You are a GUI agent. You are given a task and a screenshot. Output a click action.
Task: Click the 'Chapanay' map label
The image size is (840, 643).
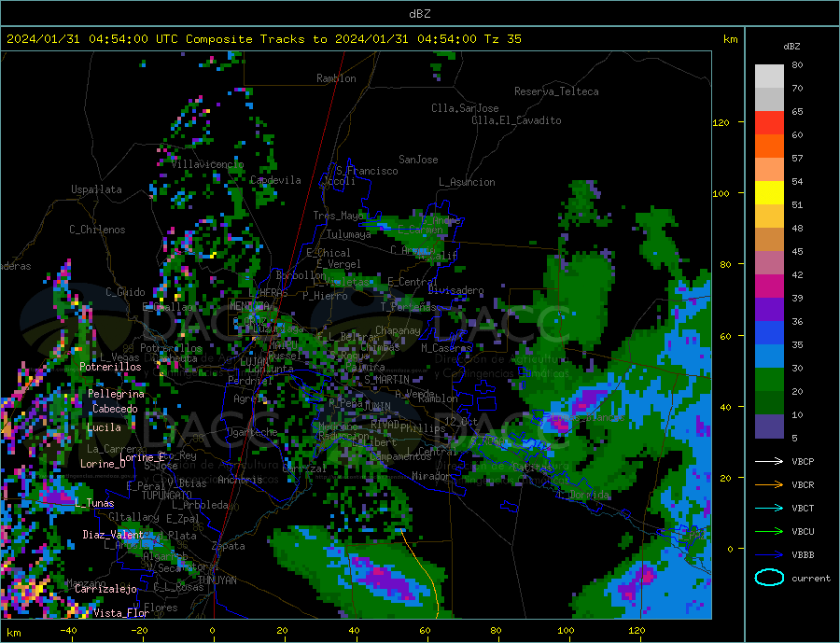coord(398,330)
